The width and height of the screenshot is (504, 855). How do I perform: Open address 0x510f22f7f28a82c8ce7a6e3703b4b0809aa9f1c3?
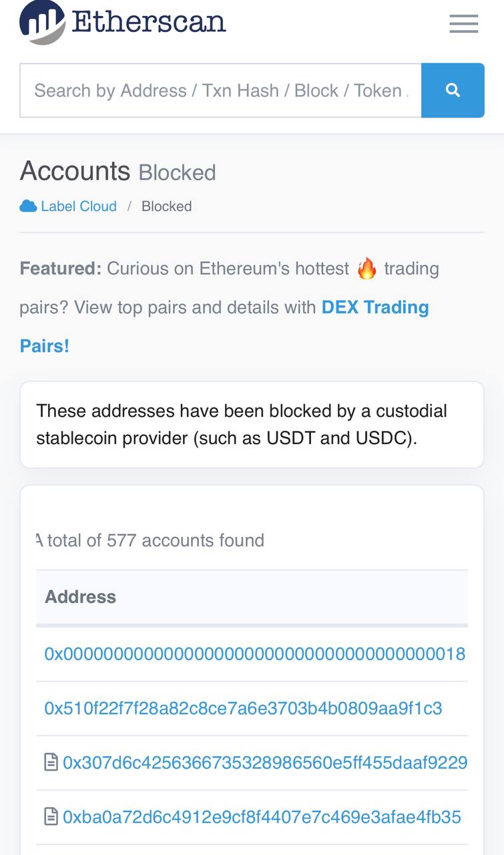(x=243, y=708)
